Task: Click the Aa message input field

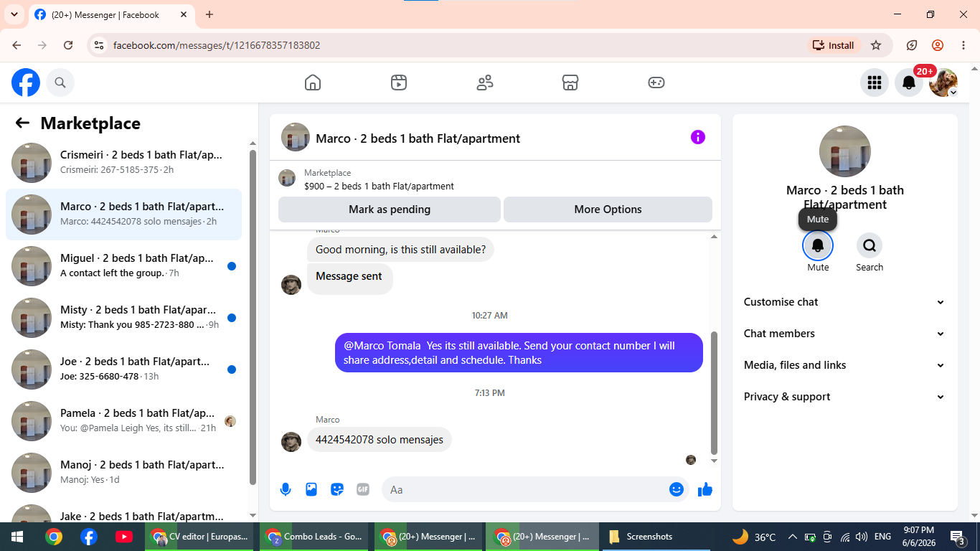Action: (x=524, y=489)
